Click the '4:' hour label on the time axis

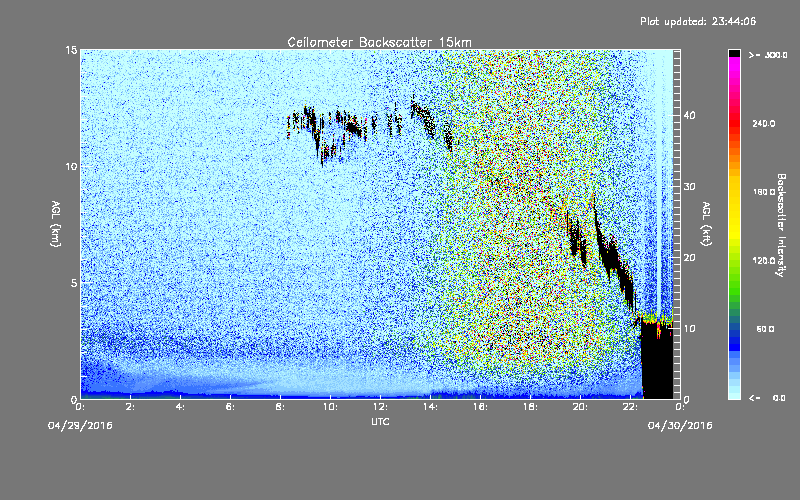[180, 407]
